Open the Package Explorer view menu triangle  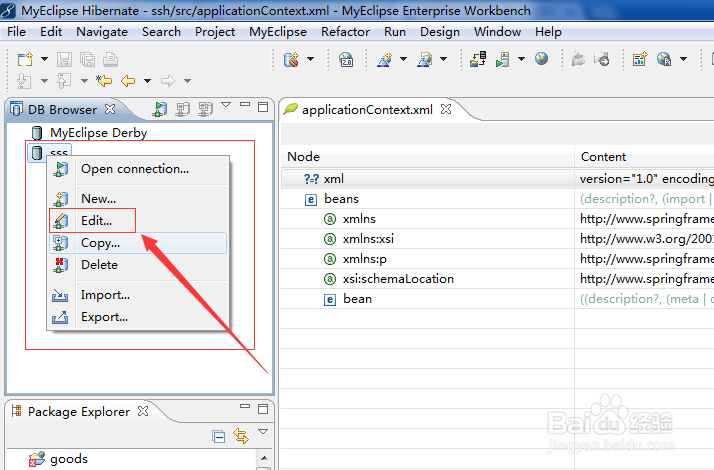pos(263,432)
